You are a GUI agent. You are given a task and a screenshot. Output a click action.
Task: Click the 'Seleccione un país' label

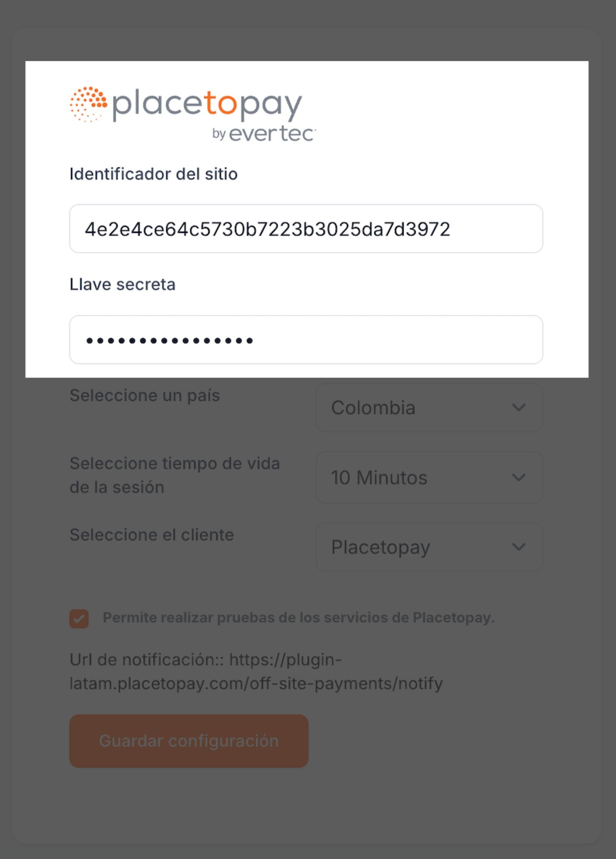click(145, 395)
